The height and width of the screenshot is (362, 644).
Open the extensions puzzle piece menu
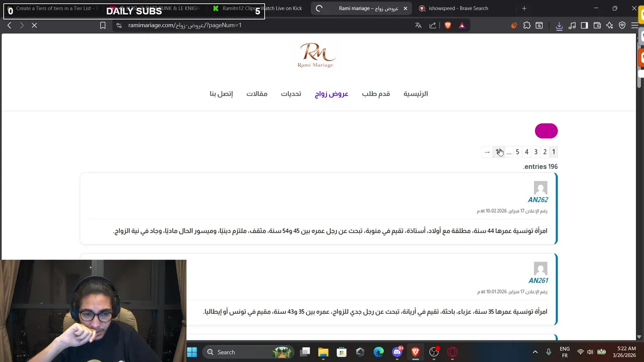point(527,25)
